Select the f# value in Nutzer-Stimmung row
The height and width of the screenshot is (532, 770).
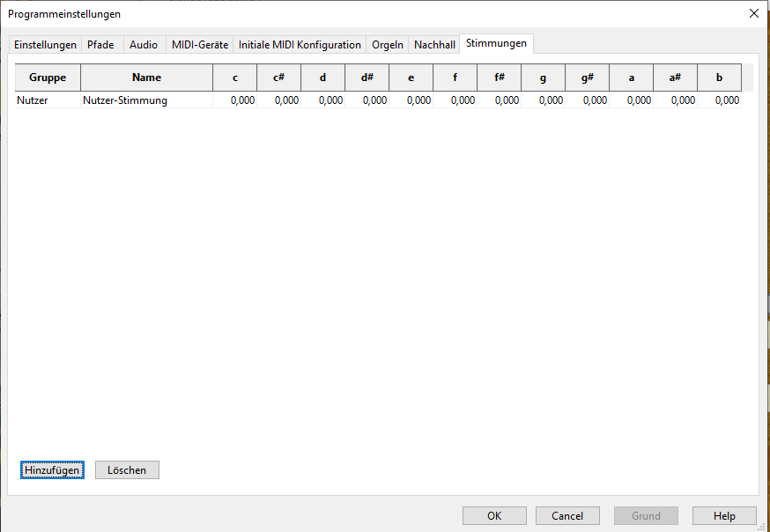point(500,100)
